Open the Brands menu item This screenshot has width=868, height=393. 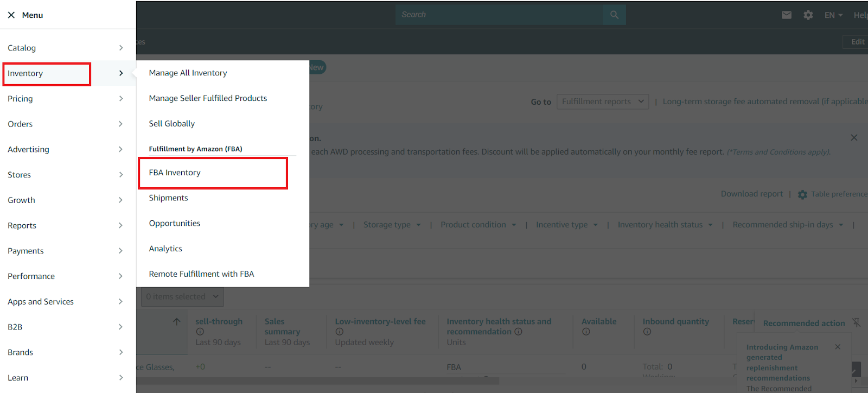point(20,352)
